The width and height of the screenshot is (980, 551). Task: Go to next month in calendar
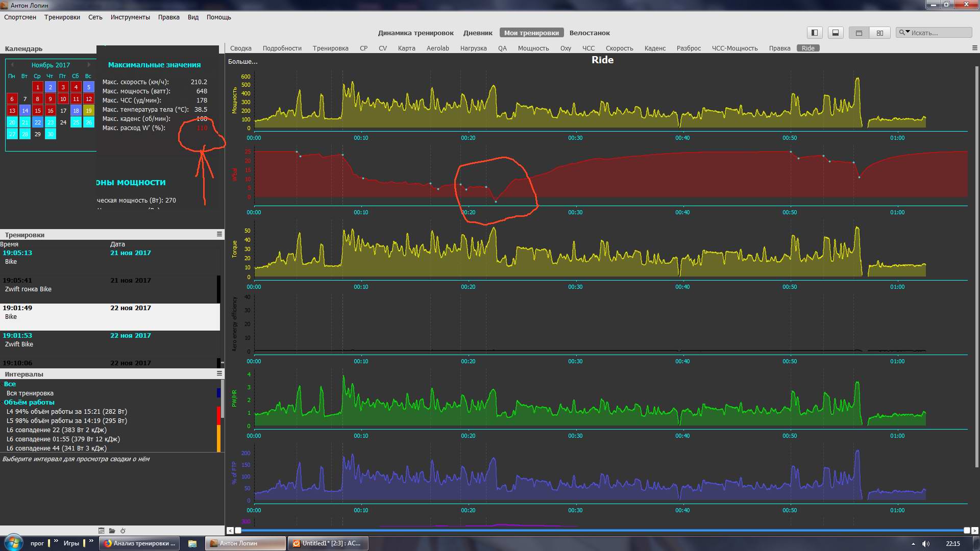(x=89, y=65)
